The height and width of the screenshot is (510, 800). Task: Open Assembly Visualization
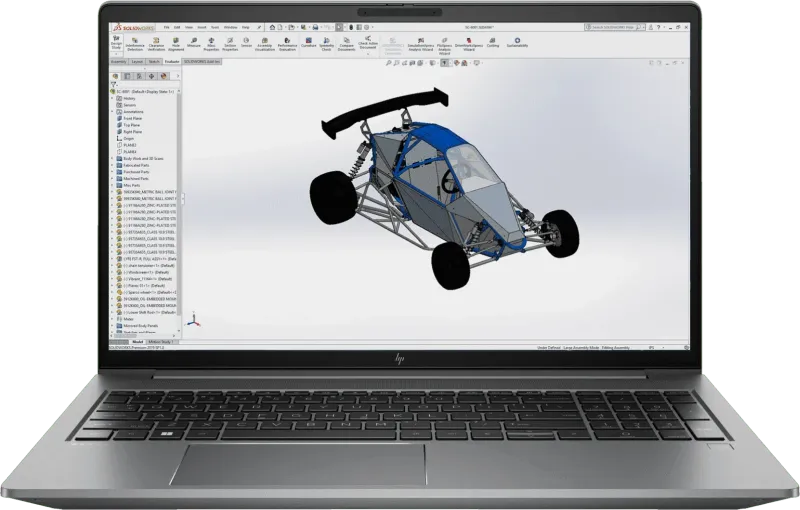[x=264, y=44]
